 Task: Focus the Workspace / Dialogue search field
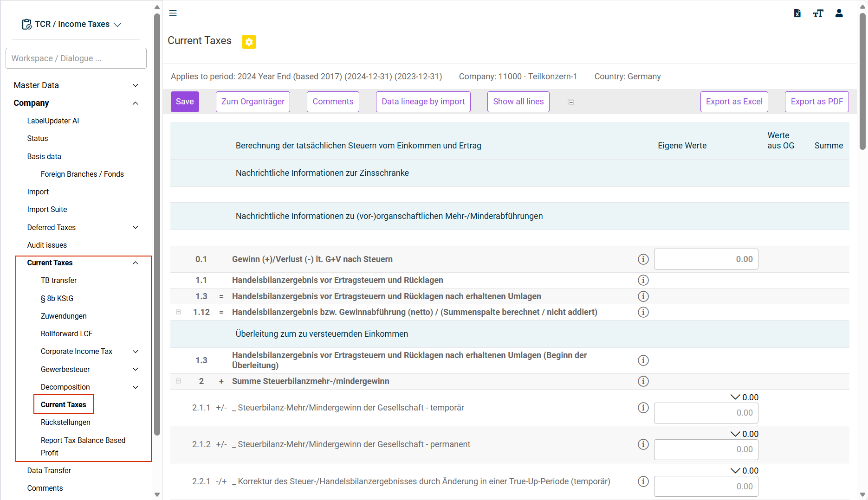76,58
